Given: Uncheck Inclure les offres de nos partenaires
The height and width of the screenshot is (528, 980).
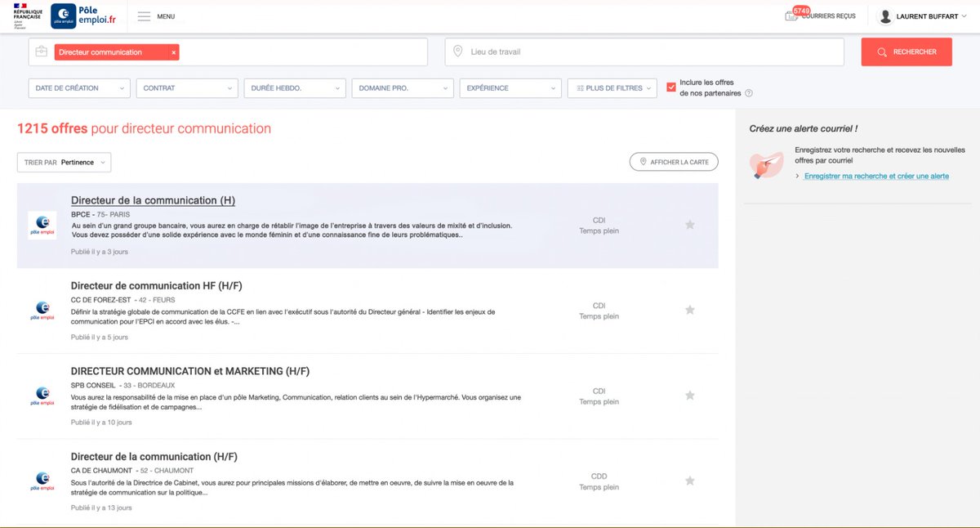Looking at the screenshot, I should [x=671, y=86].
